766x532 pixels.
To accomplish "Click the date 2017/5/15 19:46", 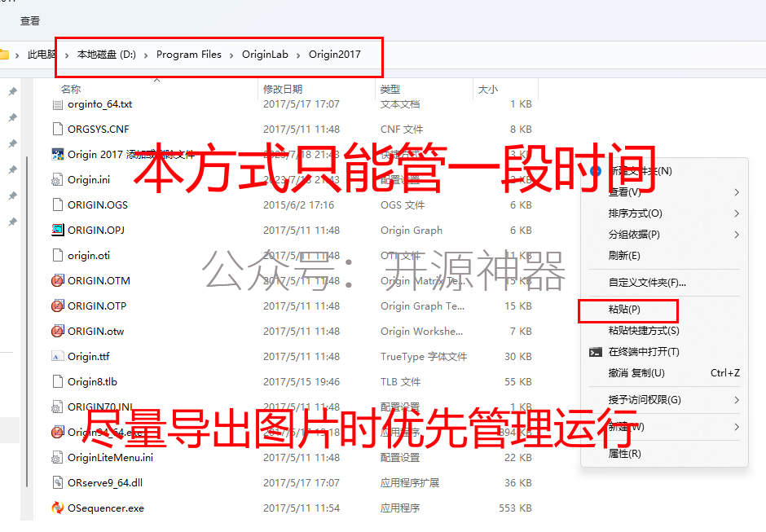I will (x=302, y=381).
